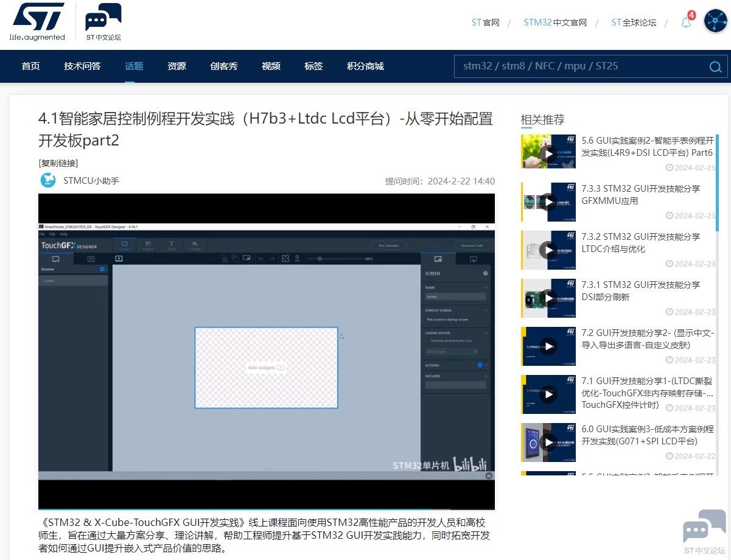The height and width of the screenshot is (560, 731).
Task: Play the 7.3.1 DSI部分刷新 video thumbnail
Action: (548, 298)
